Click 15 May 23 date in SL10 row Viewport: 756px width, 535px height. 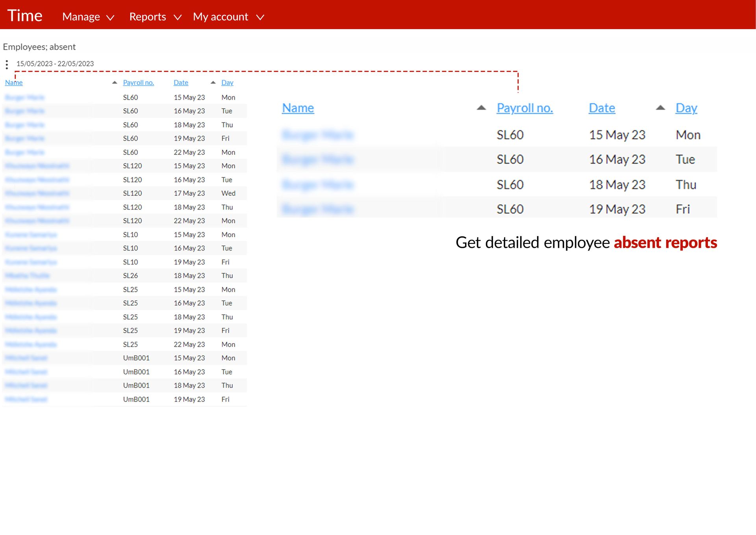[189, 235]
